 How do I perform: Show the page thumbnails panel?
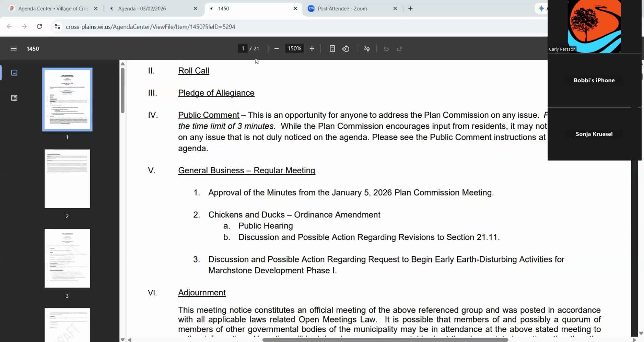click(x=14, y=72)
